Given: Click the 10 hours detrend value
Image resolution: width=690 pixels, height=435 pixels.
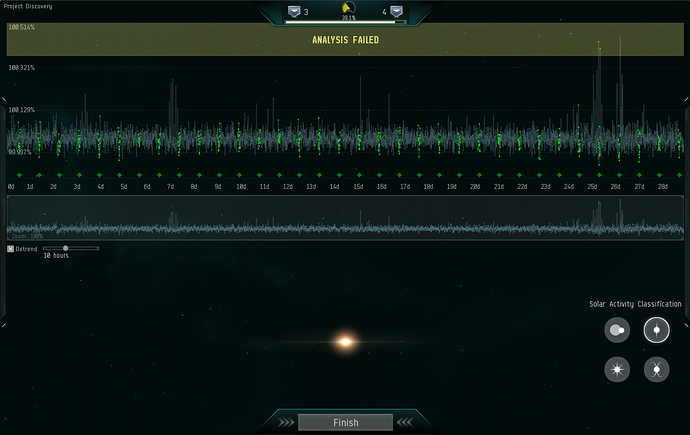Looking at the screenshot, I should click(56, 256).
